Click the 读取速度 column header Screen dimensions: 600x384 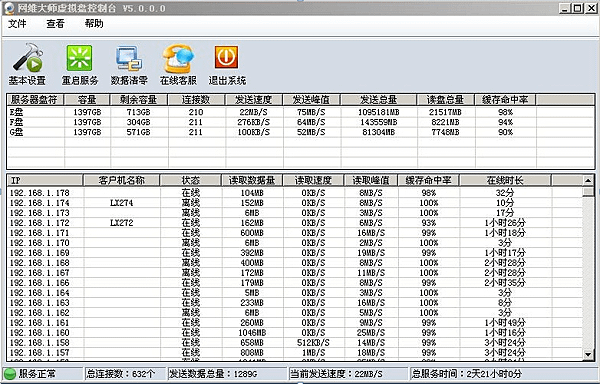point(313,180)
